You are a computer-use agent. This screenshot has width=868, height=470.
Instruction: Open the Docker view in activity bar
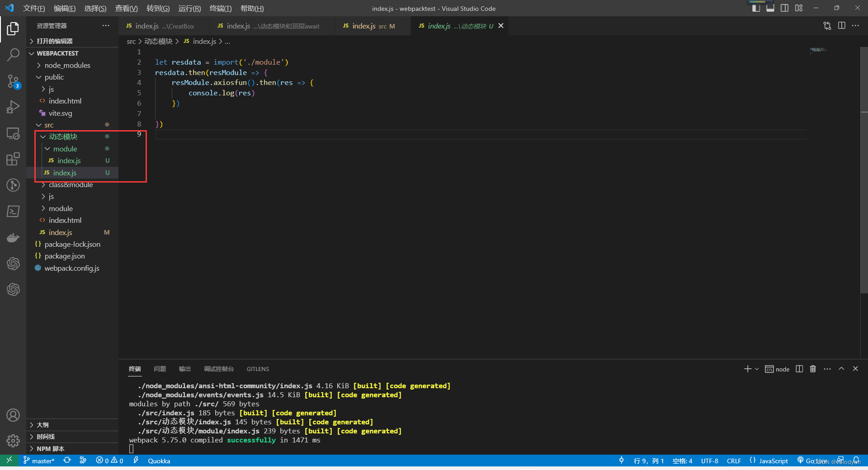click(13, 238)
